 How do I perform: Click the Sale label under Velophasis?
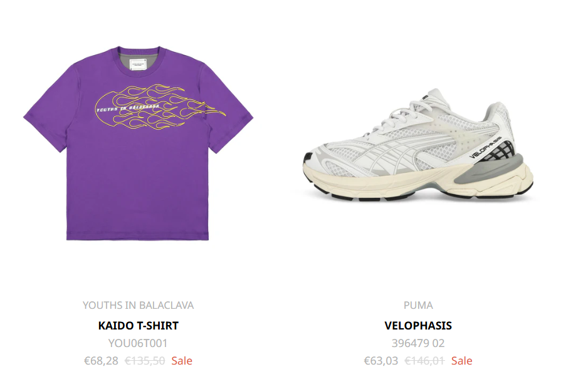pos(461,361)
